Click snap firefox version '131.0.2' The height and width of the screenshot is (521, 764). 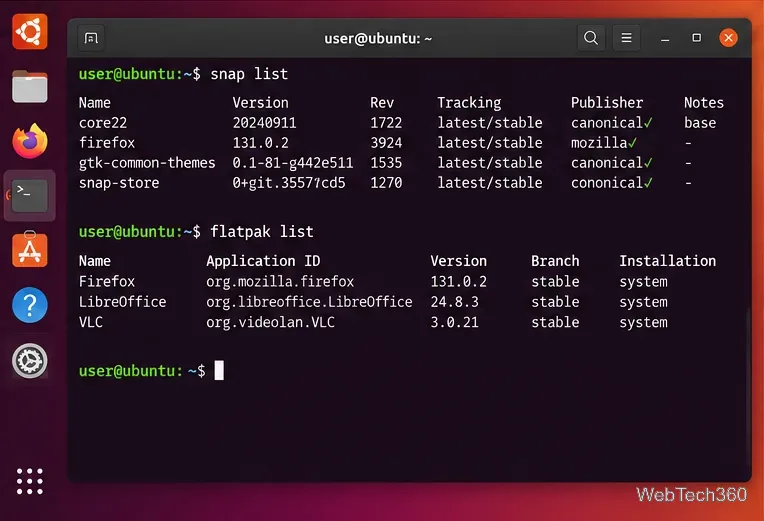tap(261, 143)
